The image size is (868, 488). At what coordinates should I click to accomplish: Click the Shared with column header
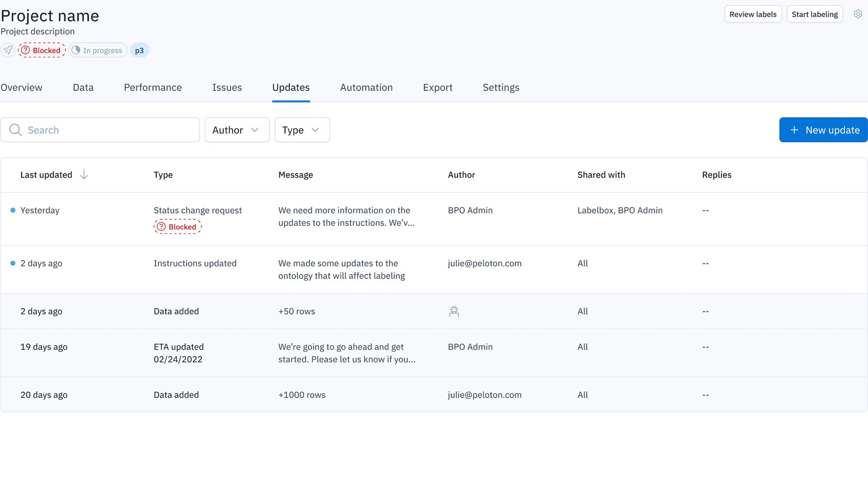601,175
